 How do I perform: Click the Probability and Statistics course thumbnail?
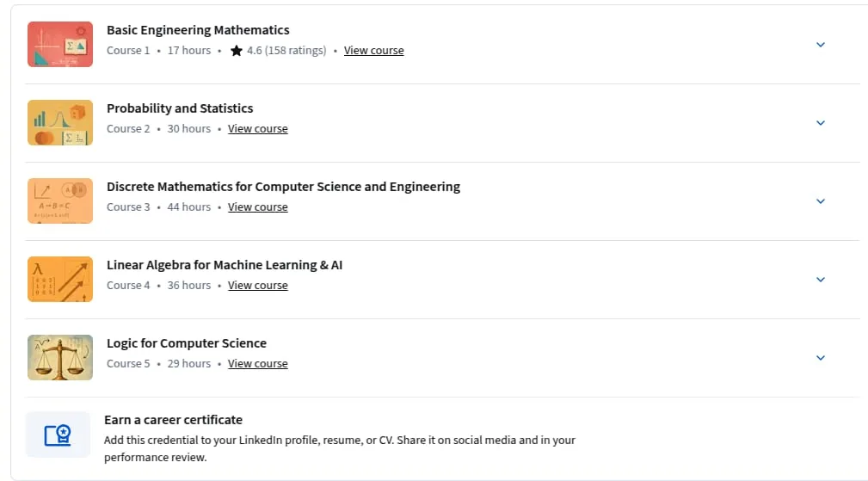(60, 123)
